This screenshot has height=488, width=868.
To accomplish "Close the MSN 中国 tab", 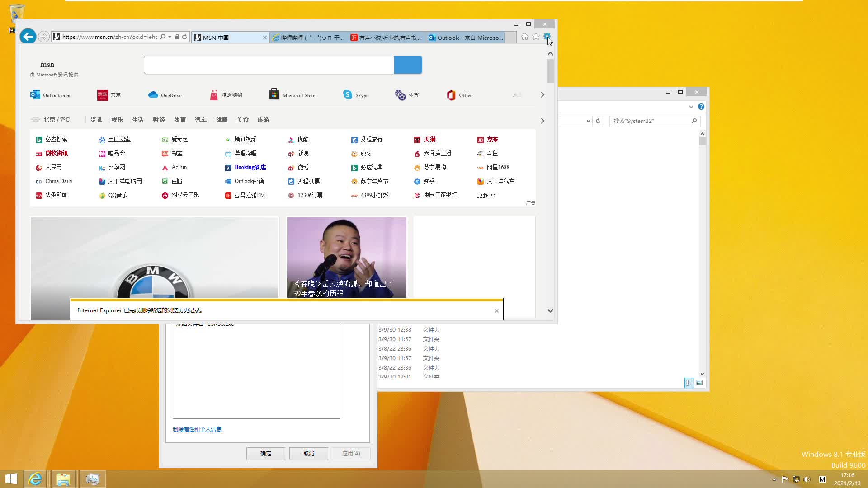I will [265, 38].
